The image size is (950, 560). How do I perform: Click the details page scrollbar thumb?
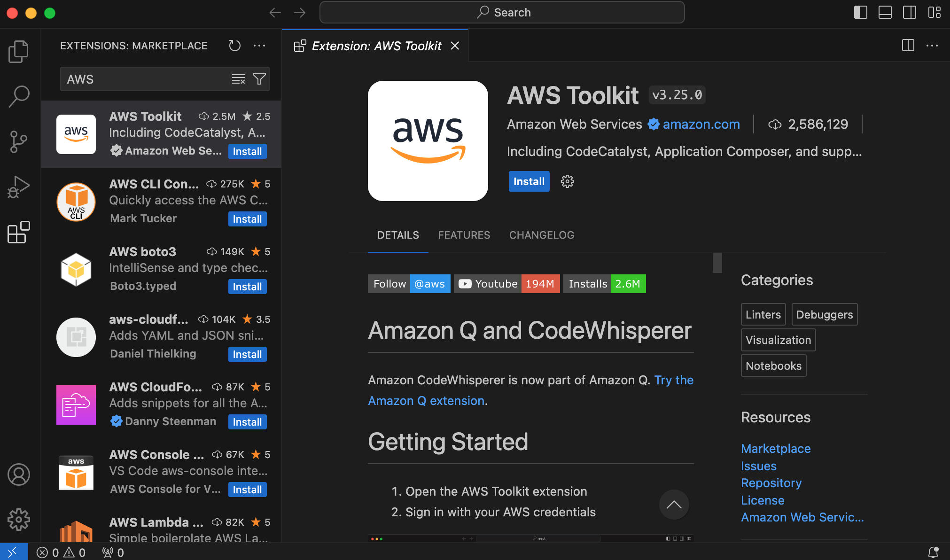tap(717, 263)
